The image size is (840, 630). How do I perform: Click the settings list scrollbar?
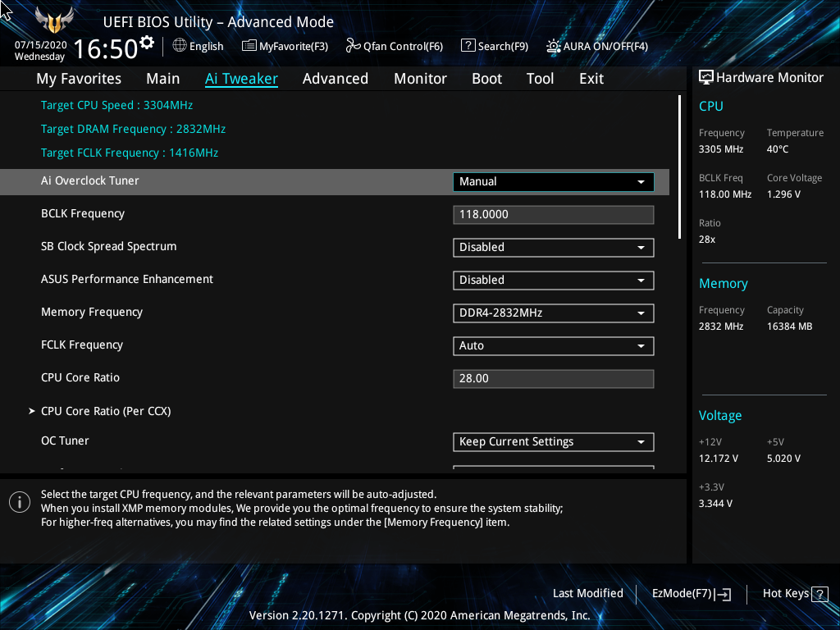click(x=679, y=167)
